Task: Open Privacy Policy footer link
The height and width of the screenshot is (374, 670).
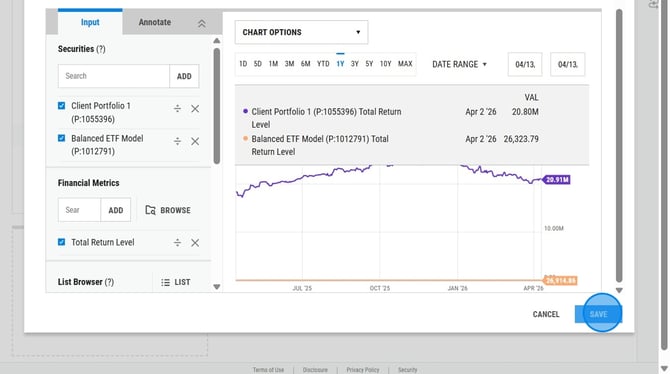Action: point(363,370)
